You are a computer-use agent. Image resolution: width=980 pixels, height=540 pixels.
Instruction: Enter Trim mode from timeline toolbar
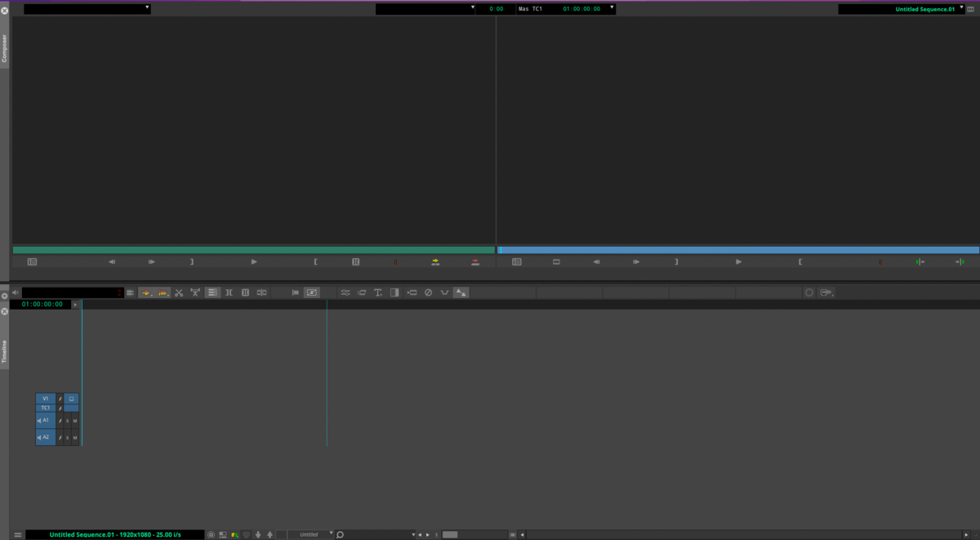coord(229,292)
